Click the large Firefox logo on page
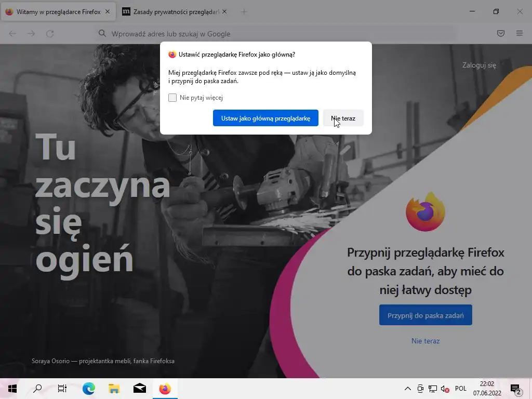The width and height of the screenshot is (532, 399). point(425,211)
